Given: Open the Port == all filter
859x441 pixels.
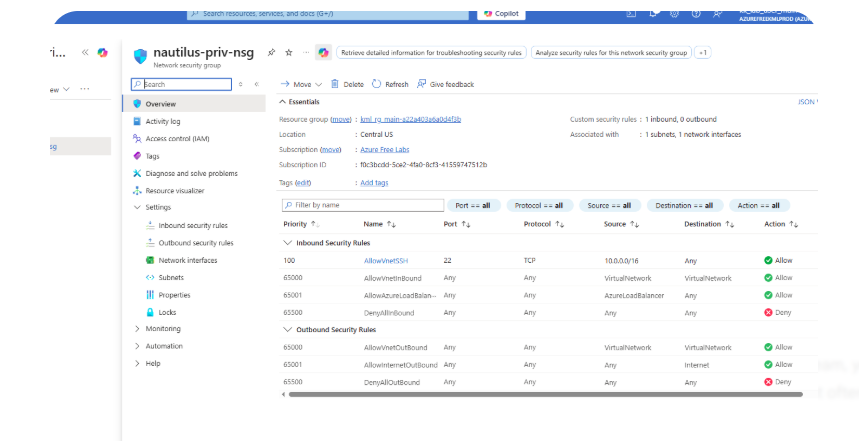Looking at the screenshot, I should click(473, 206).
